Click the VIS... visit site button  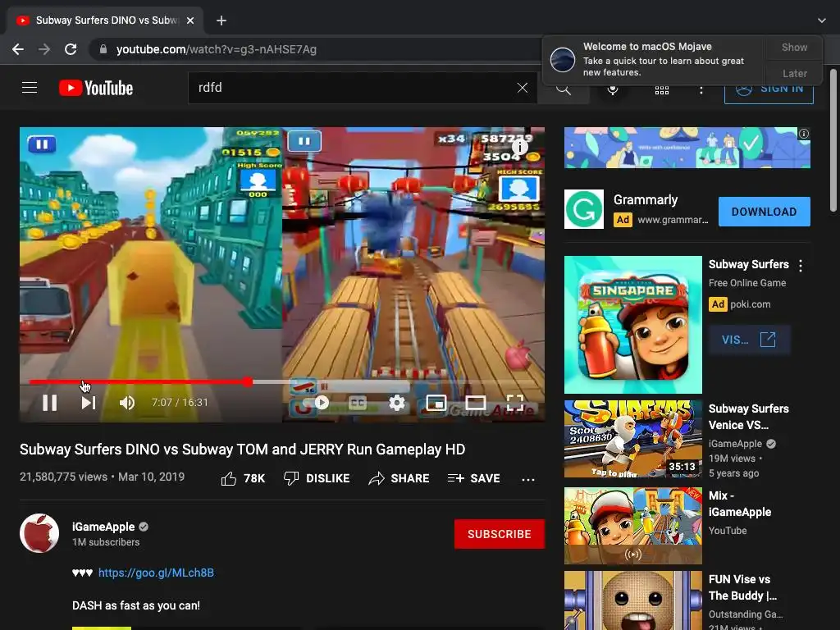[x=749, y=340]
